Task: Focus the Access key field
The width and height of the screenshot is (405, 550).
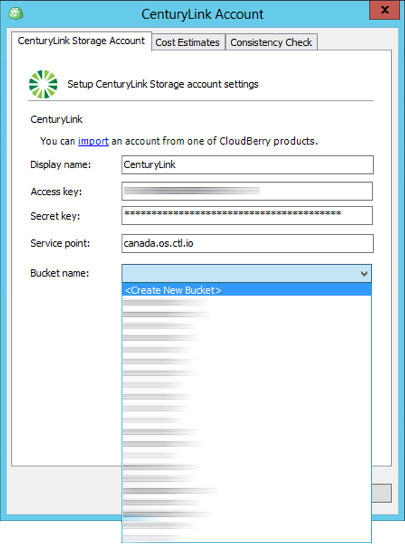Action: [x=247, y=191]
